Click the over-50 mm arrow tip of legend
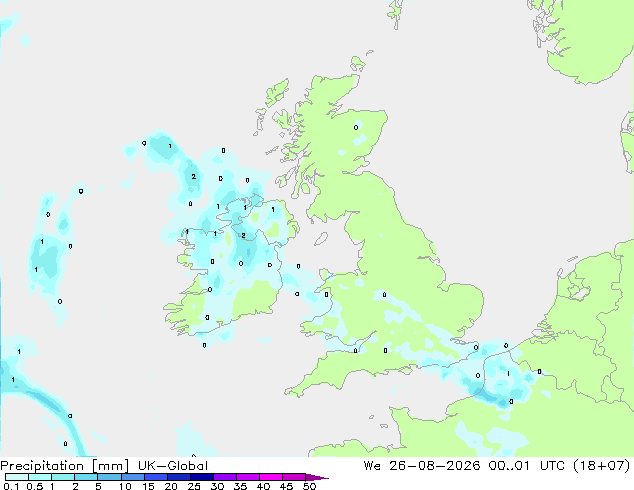Image resolution: width=634 pixels, height=490 pixels. click(x=317, y=477)
